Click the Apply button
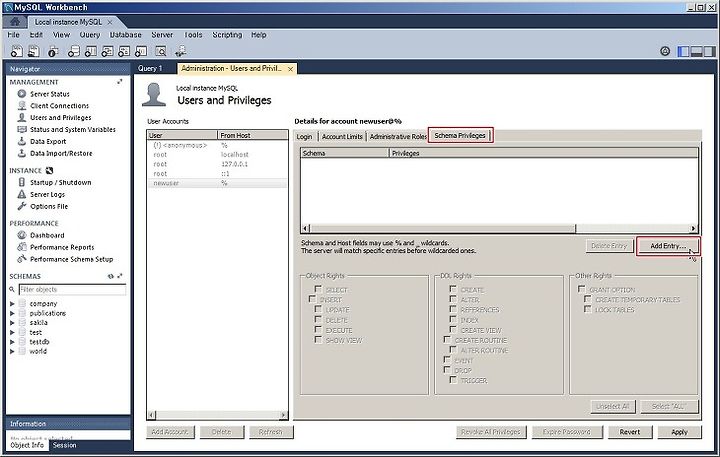Screen dimensions: 720x457 coord(680,432)
